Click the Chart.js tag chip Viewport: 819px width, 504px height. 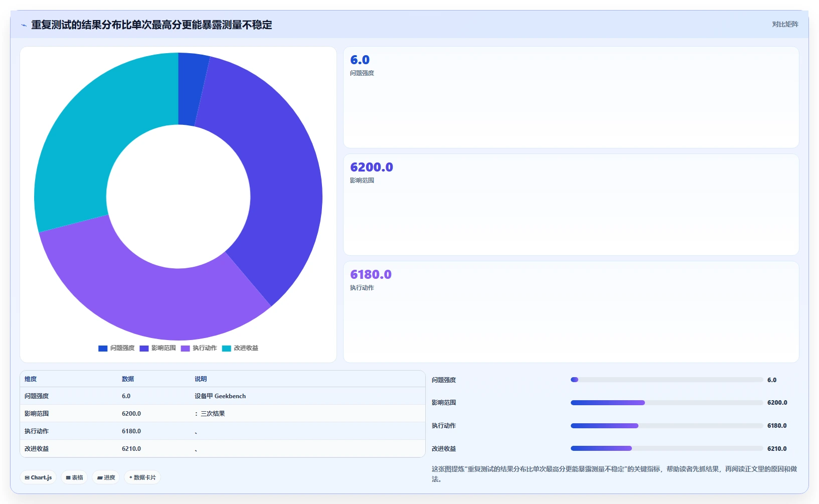point(38,477)
